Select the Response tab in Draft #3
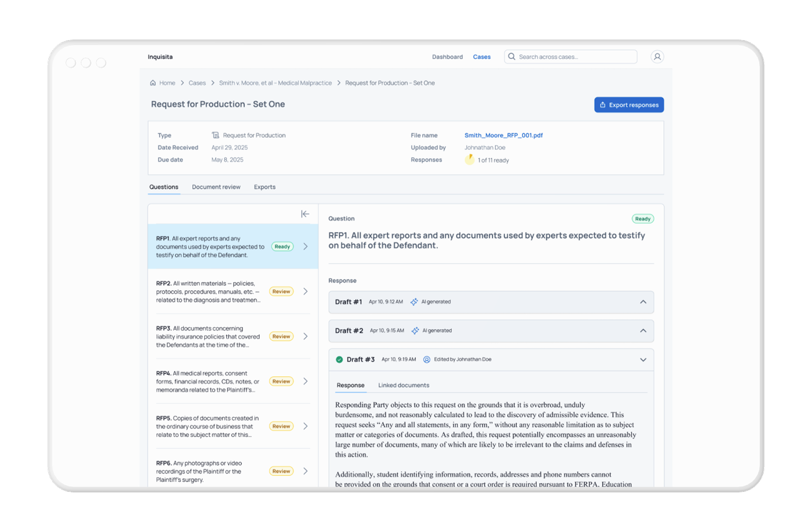Image resolution: width=812 pixels, height=532 pixels. click(351, 385)
